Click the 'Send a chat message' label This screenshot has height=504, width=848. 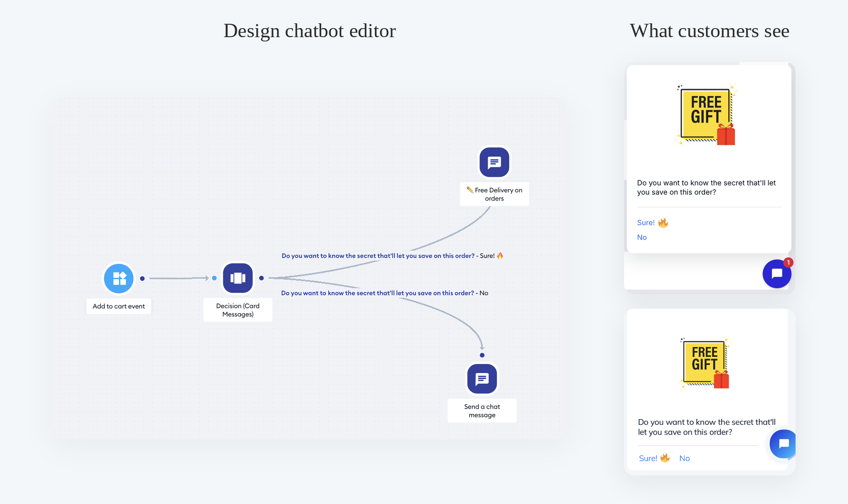pos(482,411)
